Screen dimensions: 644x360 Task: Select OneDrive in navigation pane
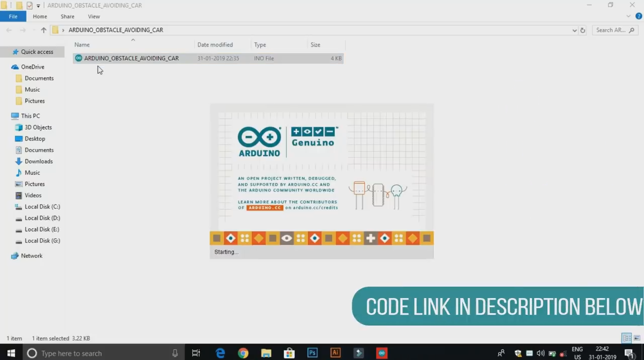(33, 67)
